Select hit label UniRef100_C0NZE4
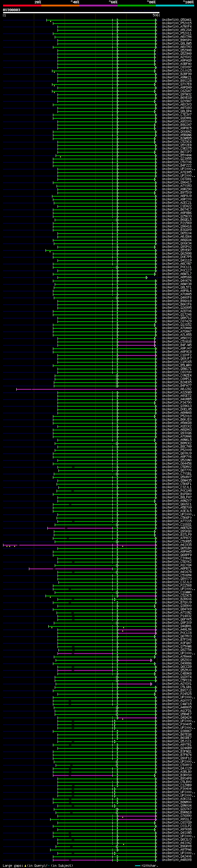197x868 pixels. [176, 375]
